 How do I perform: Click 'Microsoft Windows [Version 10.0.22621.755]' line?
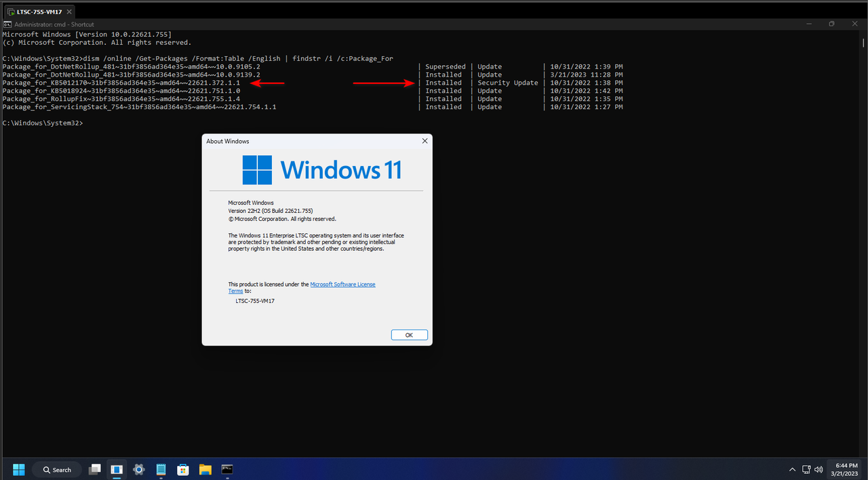tap(87, 34)
